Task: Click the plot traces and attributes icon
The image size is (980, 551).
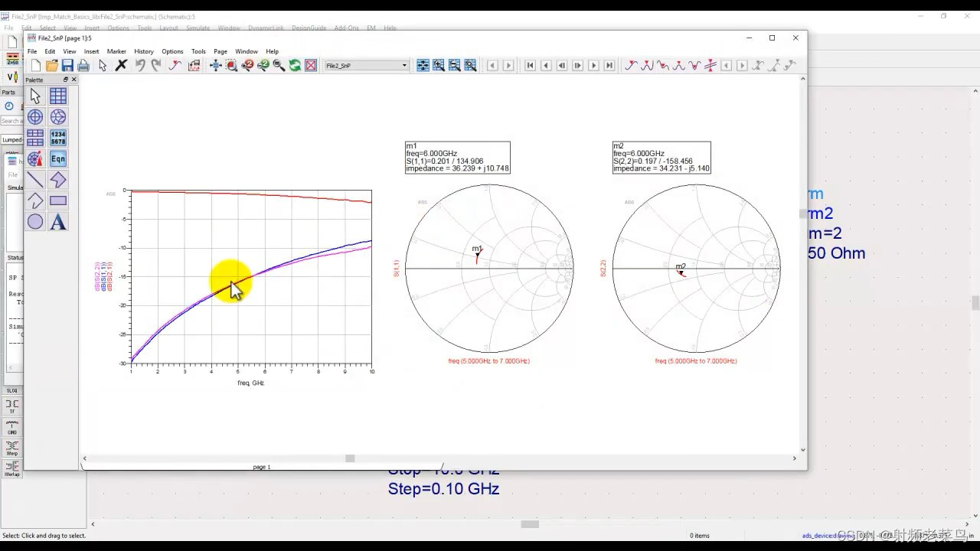Action: coord(194,66)
